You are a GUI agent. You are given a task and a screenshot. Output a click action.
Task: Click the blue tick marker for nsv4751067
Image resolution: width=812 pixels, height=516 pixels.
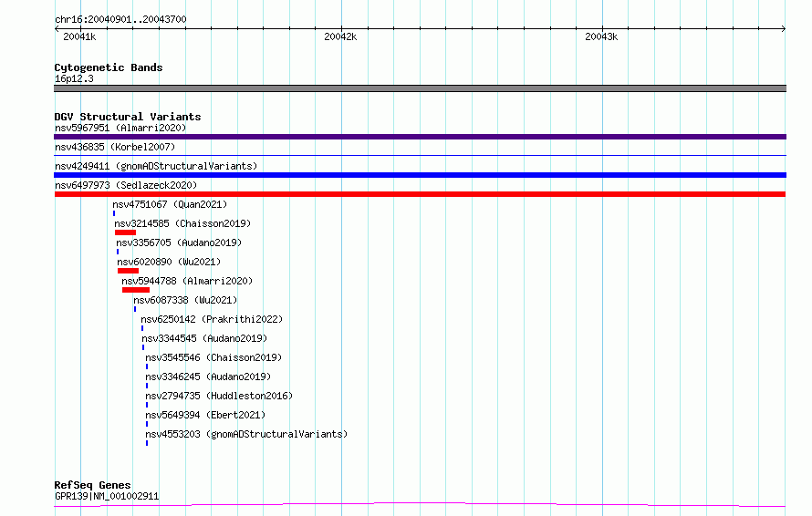(114, 213)
